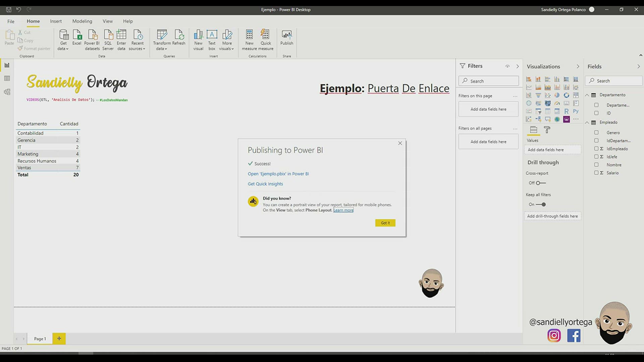The image size is (644, 362).
Task: Select the Python visual
Action: 576,111
